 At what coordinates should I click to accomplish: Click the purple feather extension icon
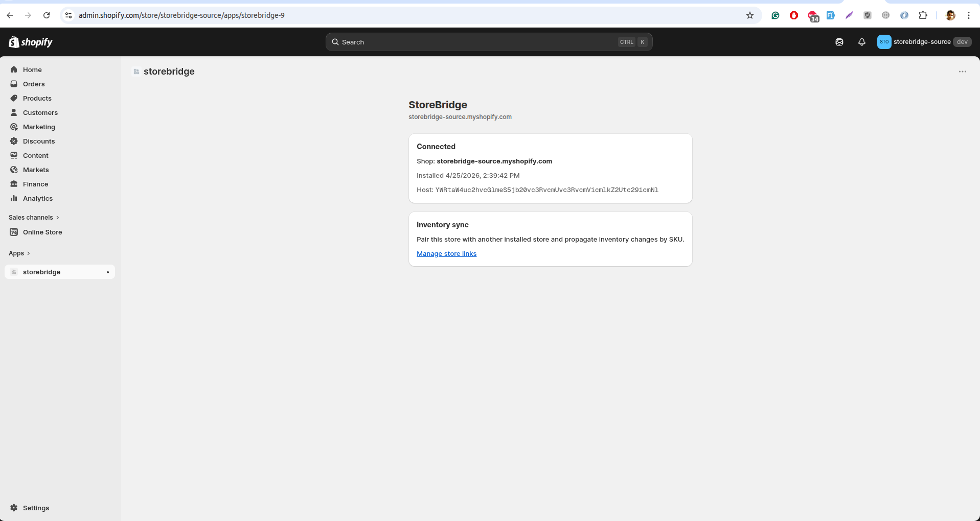(x=849, y=15)
